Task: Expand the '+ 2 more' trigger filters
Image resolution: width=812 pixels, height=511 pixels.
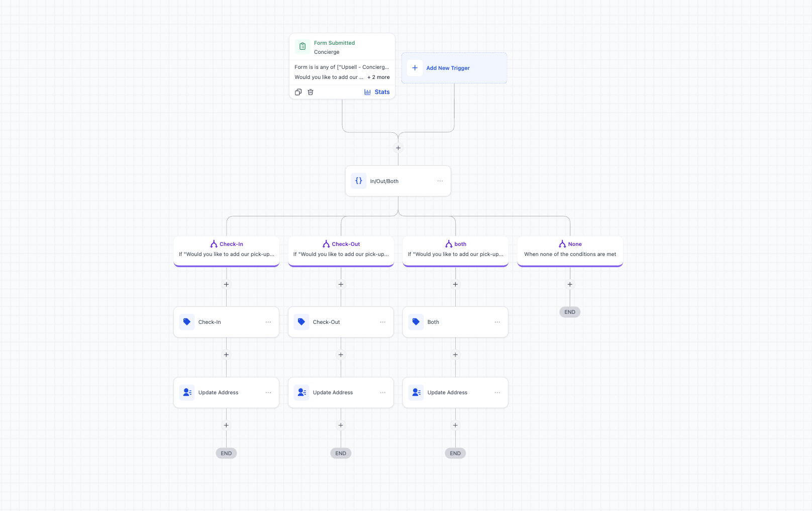Action: 378,77
